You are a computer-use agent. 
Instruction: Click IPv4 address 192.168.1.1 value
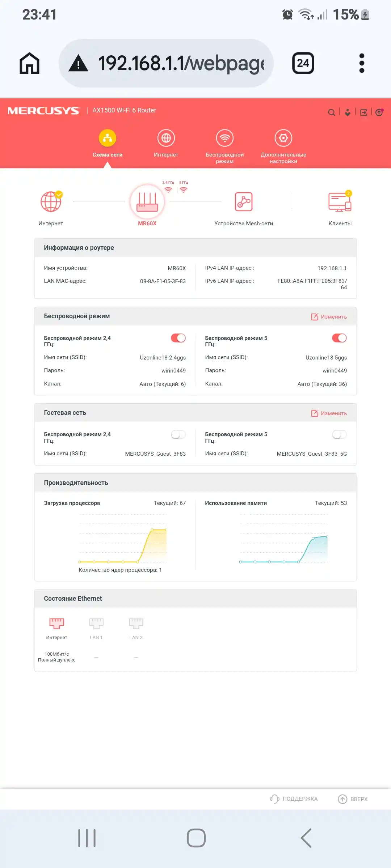click(x=332, y=268)
